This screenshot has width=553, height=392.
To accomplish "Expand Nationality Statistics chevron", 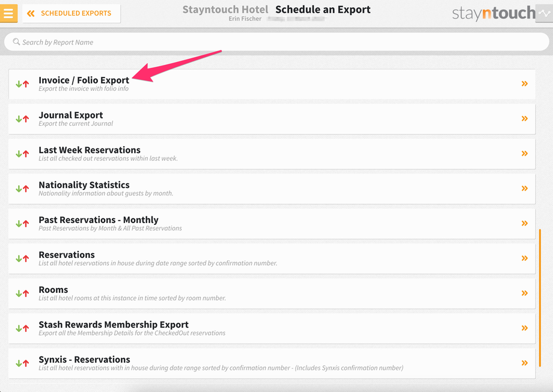I will point(524,188).
